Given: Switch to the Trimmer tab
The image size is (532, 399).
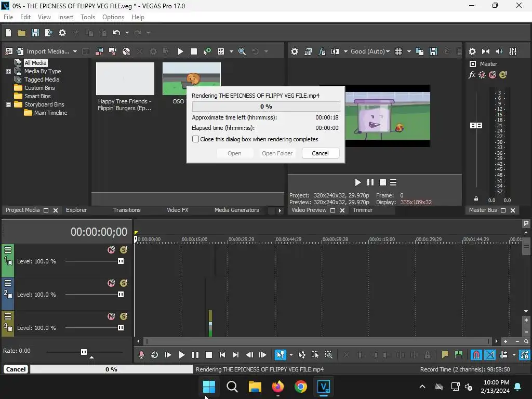Looking at the screenshot, I should [362, 210].
